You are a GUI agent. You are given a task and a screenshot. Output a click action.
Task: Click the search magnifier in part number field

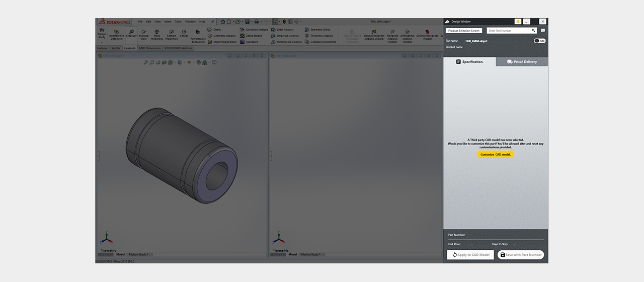534,31
